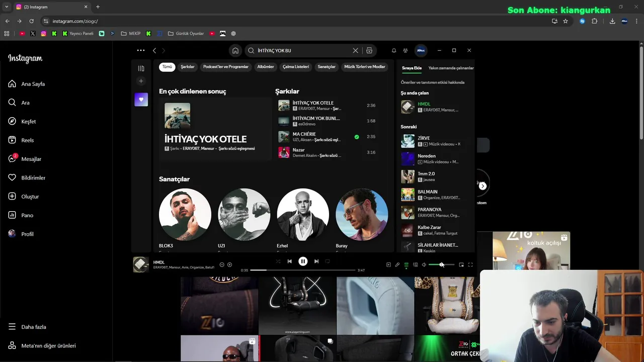644x362 pixels.
Task: Mute the Spotify volume speaker icon
Action: 424,265
